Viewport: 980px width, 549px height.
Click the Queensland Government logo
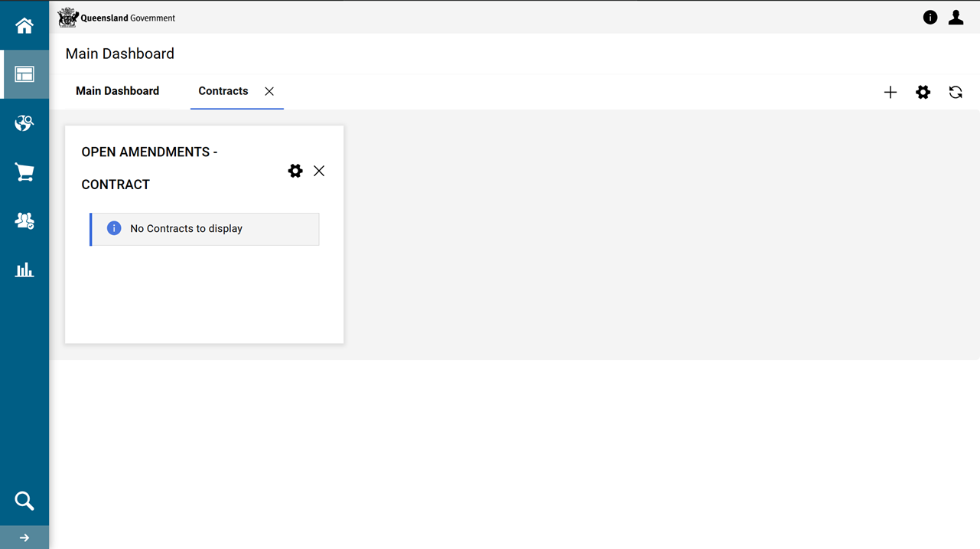coord(116,18)
